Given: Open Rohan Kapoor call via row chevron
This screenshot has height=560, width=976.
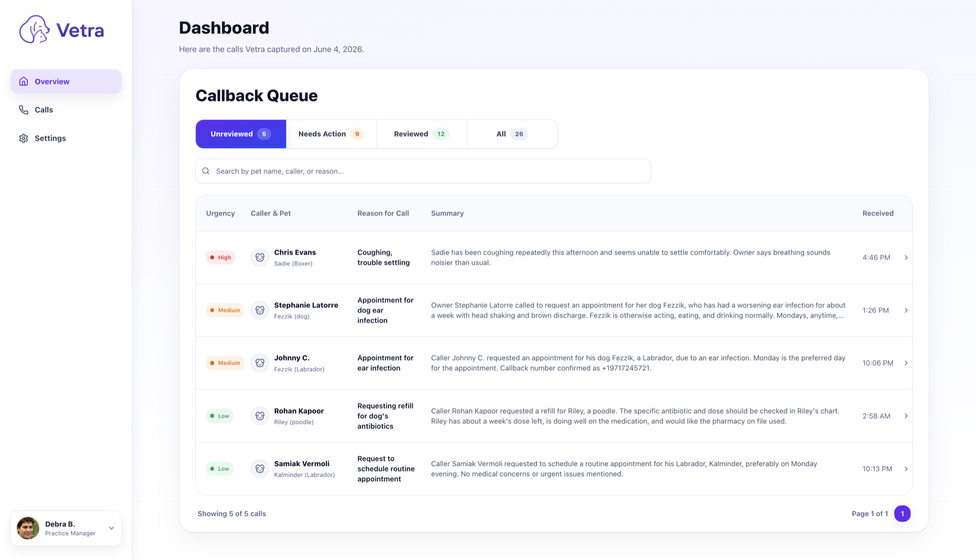Looking at the screenshot, I should (x=906, y=416).
